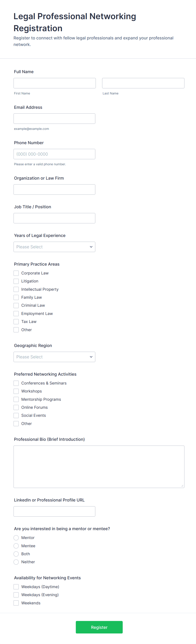Select Neither for mentor interest
Image resolution: width=196 pixels, height=644 pixels.
pyautogui.click(x=16, y=562)
